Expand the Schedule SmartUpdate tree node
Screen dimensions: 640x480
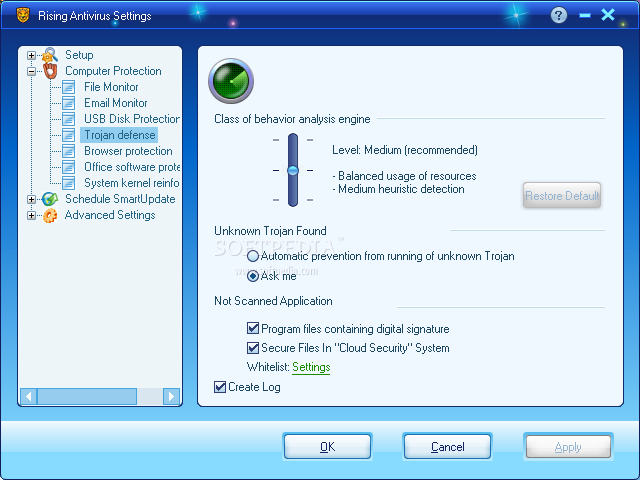click(x=31, y=199)
